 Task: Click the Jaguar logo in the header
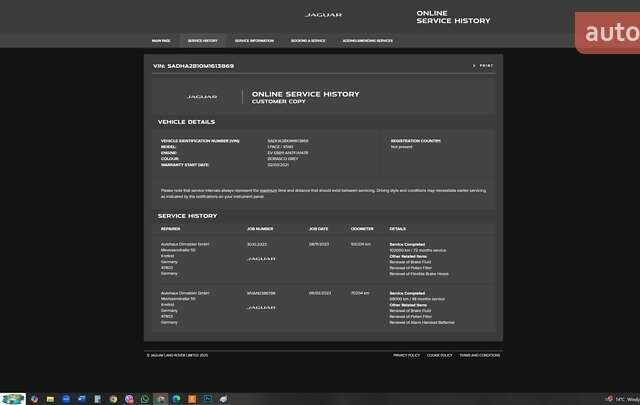point(323,15)
